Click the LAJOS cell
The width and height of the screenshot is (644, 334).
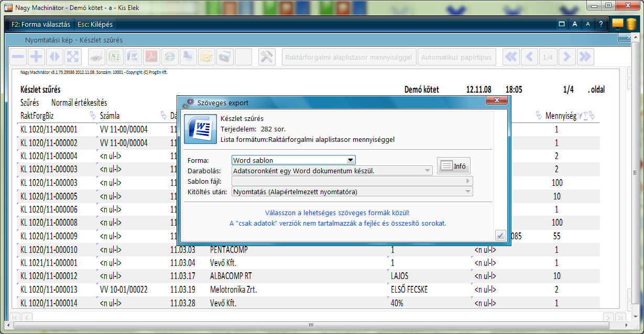399,276
